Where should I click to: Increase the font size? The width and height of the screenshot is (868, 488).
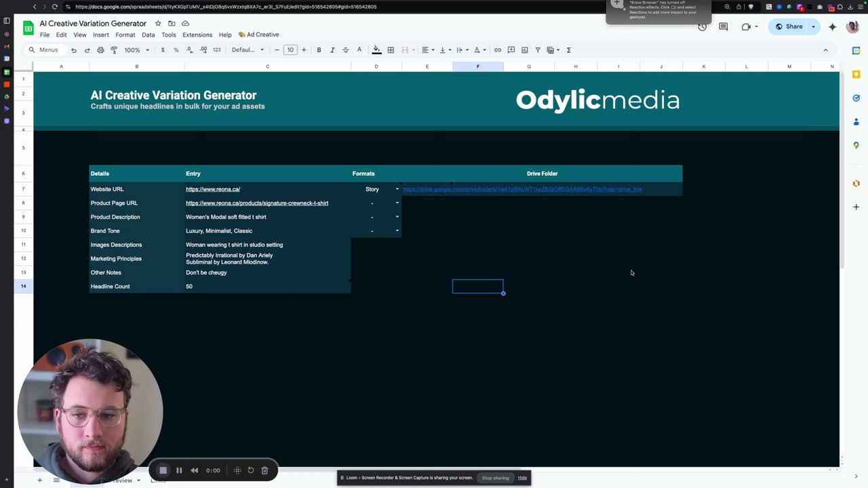pos(304,50)
